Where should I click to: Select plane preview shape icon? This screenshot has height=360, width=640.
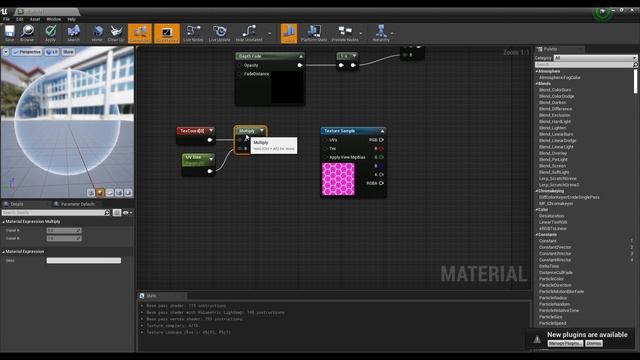[x=110, y=193]
